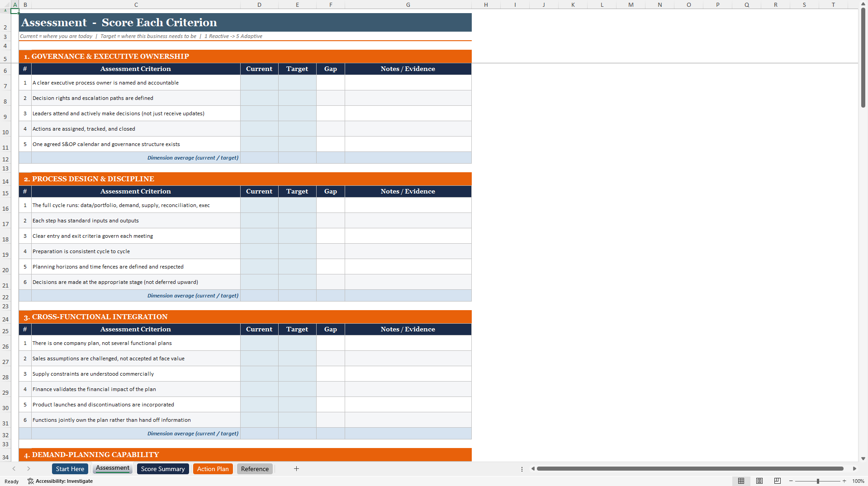Click Current cell for Each step has standard inputs
Image resolution: width=868 pixels, height=486 pixels.
pos(259,221)
